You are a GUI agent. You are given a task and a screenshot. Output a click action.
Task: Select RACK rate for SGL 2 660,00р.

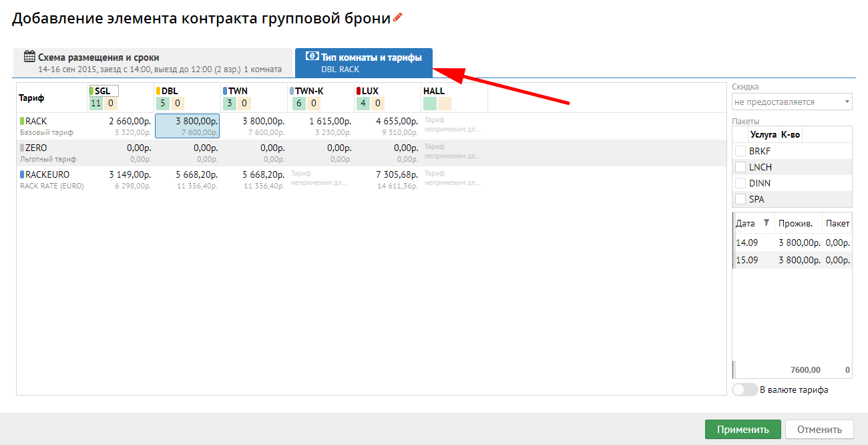click(x=120, y=126)
